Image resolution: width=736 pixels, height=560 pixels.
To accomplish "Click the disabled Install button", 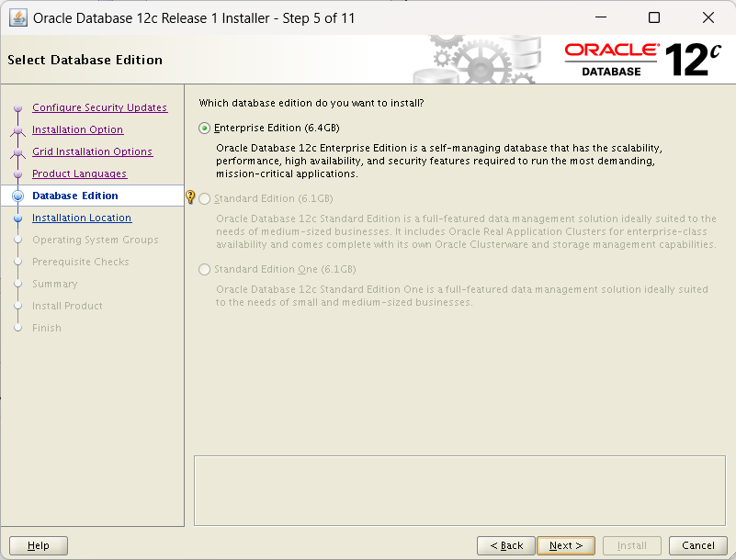I will (x=632, y=545).
